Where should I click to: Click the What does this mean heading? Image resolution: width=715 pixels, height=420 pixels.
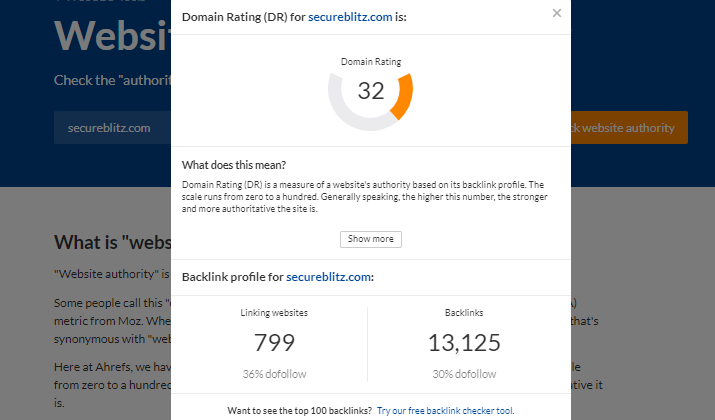234,165
